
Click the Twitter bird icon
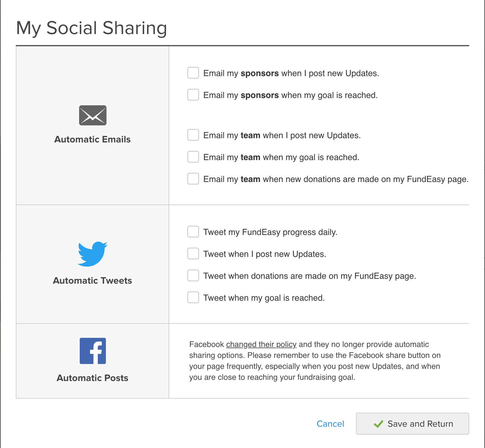[x=92, y=254]
